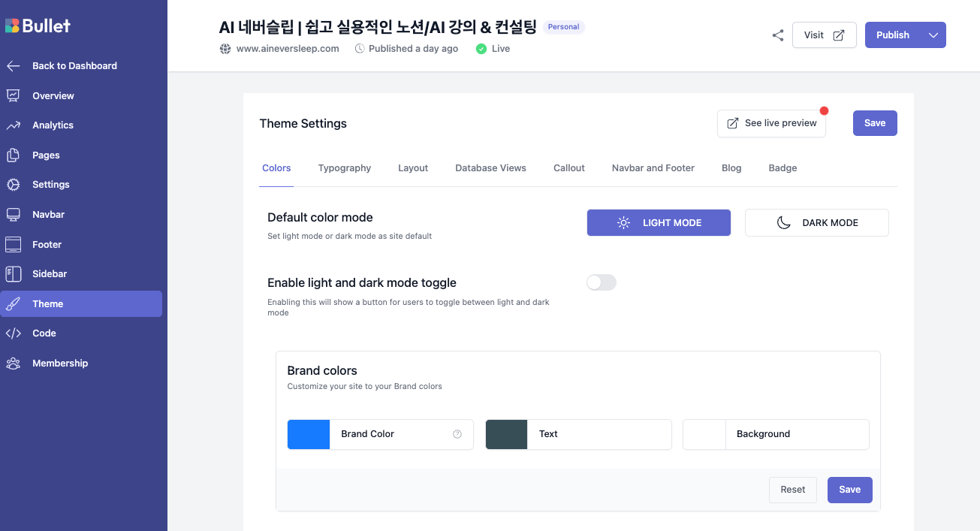980x531 pixels.
Task: Click the external icon in See live preview
Action: coord(733,123)
